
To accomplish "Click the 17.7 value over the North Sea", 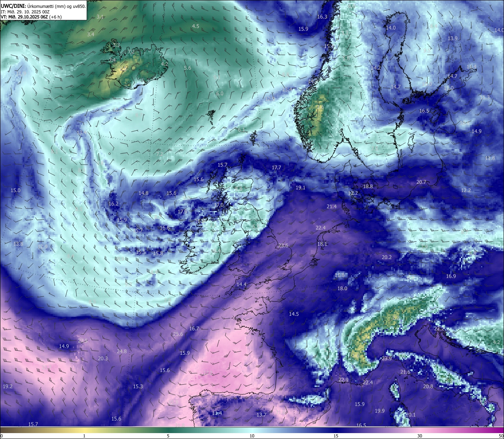I will click(276, 168).
